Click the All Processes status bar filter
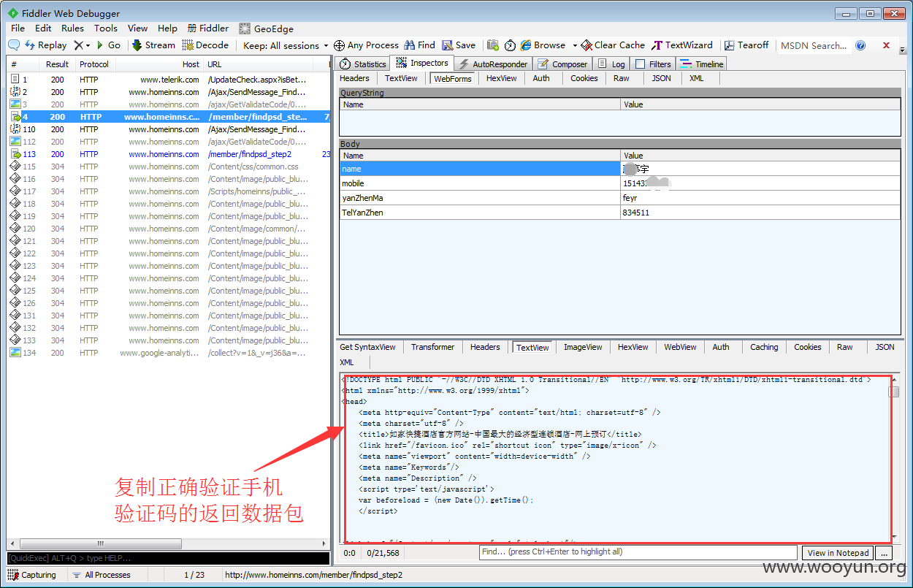913x588 pixels. coord(102,575)
